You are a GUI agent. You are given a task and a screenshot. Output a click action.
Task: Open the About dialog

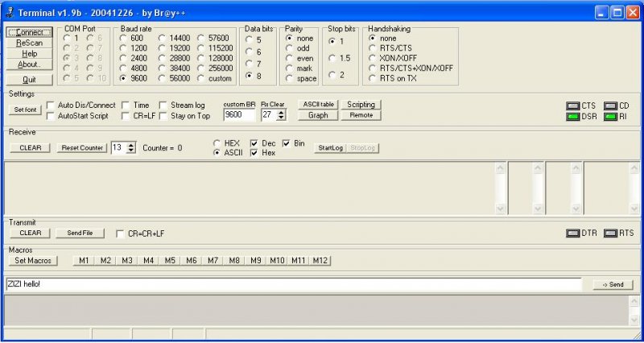click(29, 64)
